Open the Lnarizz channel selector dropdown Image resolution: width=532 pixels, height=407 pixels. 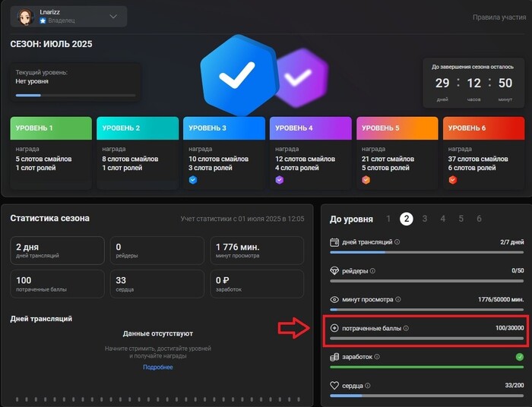pos(113,16)
